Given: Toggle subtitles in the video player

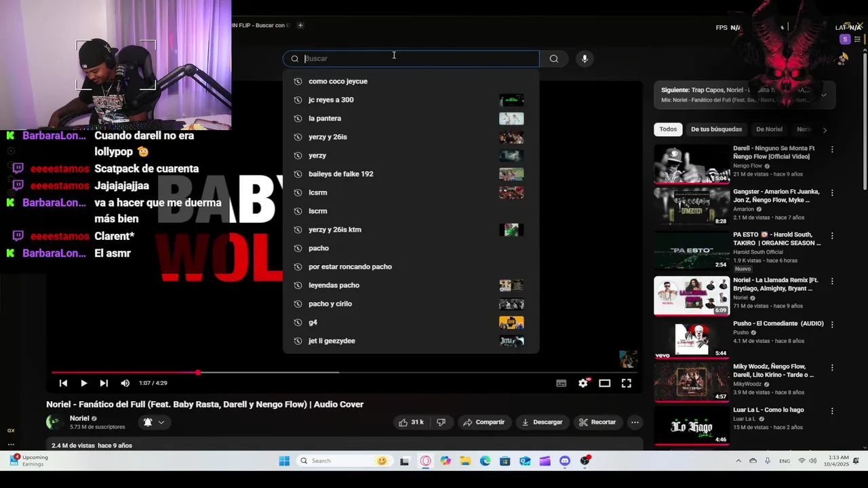Looking at the screenshot, I should [x=561, y=383].
